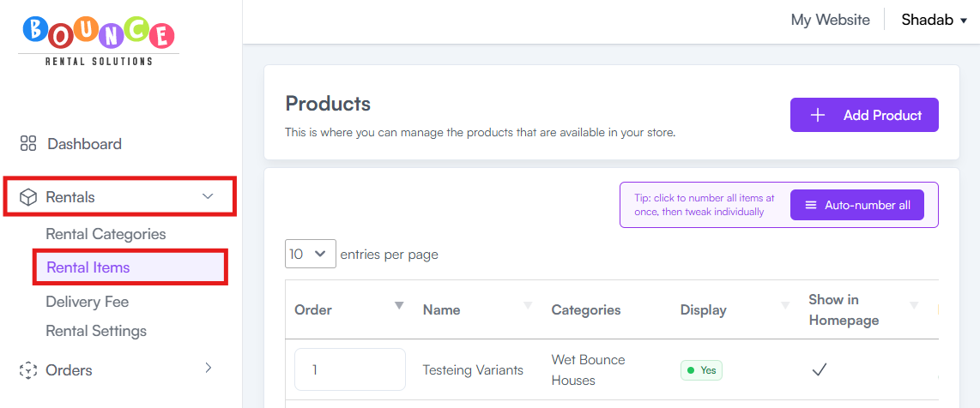Click the plus icon in Add Product
The width and height of the screenshot is (980, 408).
[x=818, y=116]
